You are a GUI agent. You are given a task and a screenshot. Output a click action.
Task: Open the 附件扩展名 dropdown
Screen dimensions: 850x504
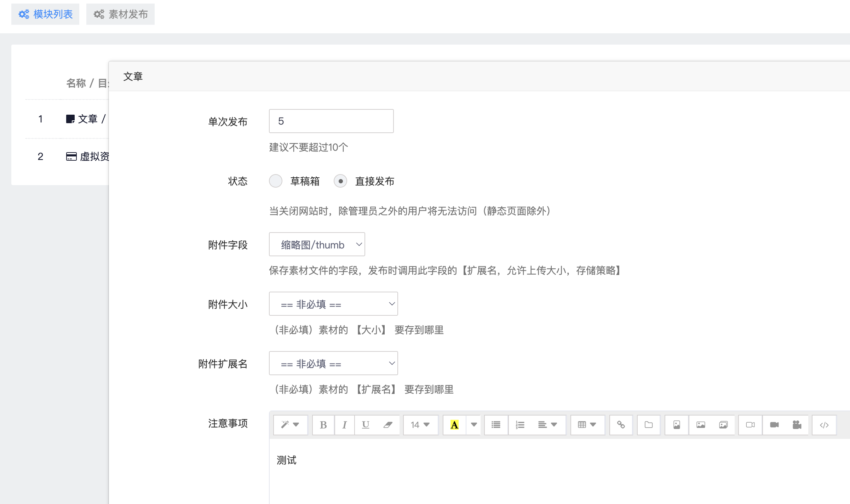[x=333, y=363]
